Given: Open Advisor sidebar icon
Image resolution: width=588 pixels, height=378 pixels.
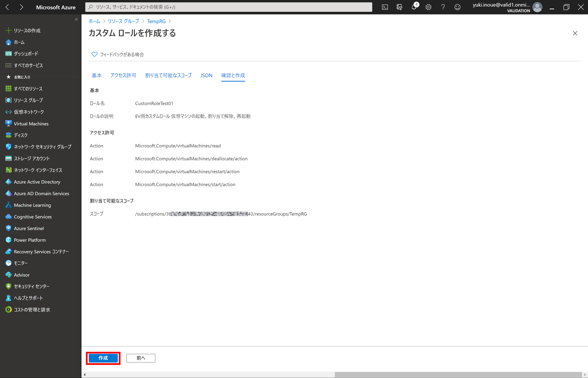Looking at the screenshot, I should 8,275.
